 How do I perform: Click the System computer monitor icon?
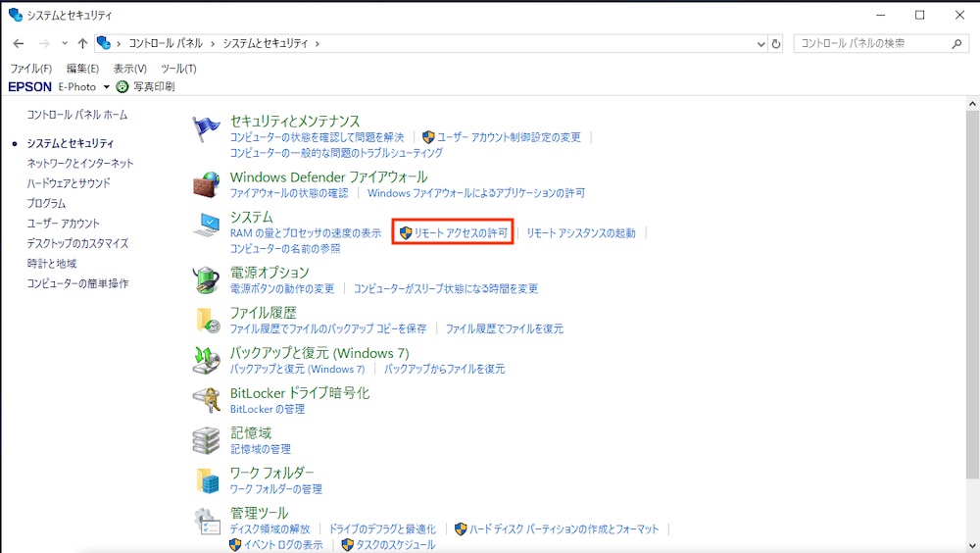click(x=206, y=225)
